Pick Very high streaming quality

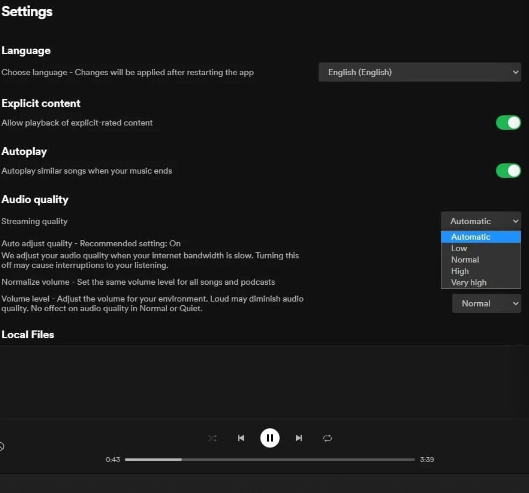481,282
